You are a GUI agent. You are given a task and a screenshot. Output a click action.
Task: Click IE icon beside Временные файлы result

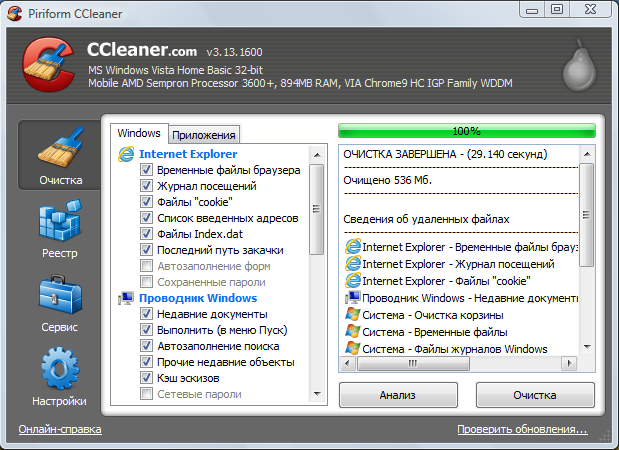coord(353,247)
